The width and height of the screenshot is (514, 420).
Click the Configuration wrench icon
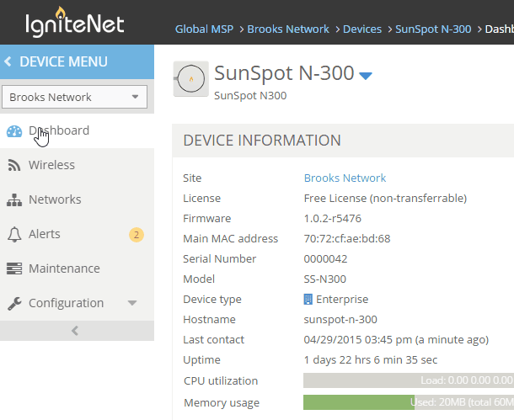click(x=14, y=303)
